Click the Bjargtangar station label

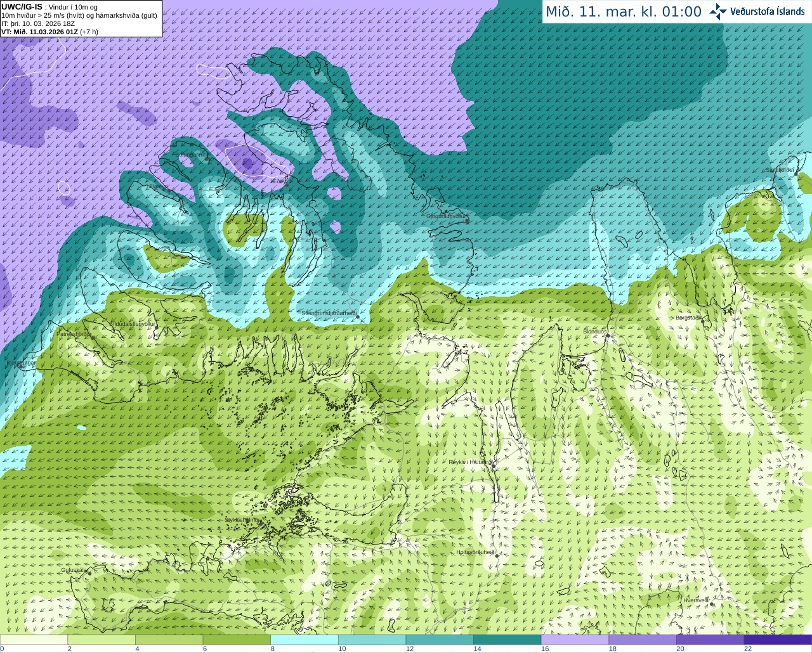tap(22, 363)
